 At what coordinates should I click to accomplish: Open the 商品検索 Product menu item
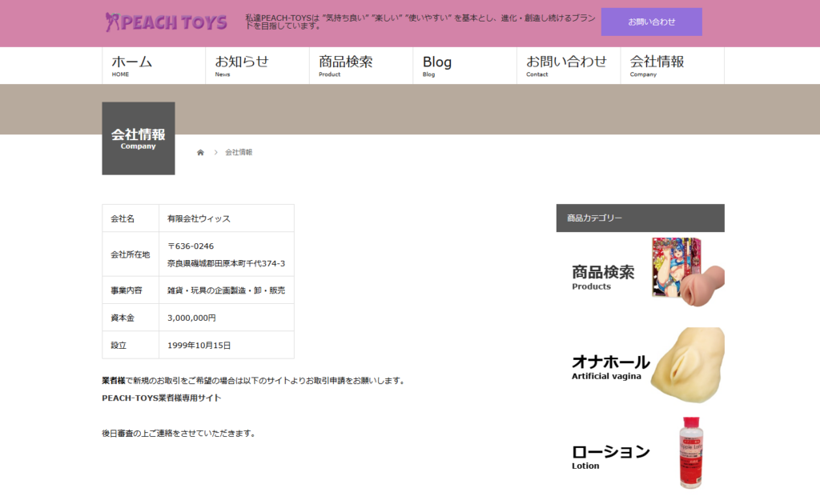[361, 66]
